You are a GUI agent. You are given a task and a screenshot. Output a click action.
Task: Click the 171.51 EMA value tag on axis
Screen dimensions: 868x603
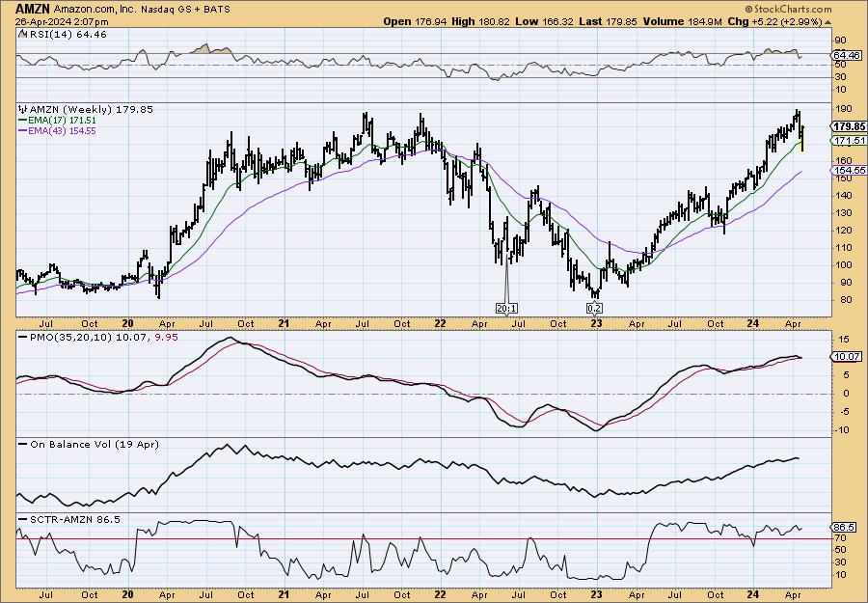click(846, 140)
